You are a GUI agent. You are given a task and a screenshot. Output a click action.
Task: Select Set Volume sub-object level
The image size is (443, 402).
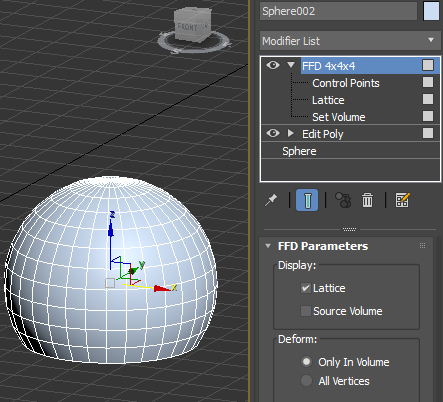click(339, 117)
